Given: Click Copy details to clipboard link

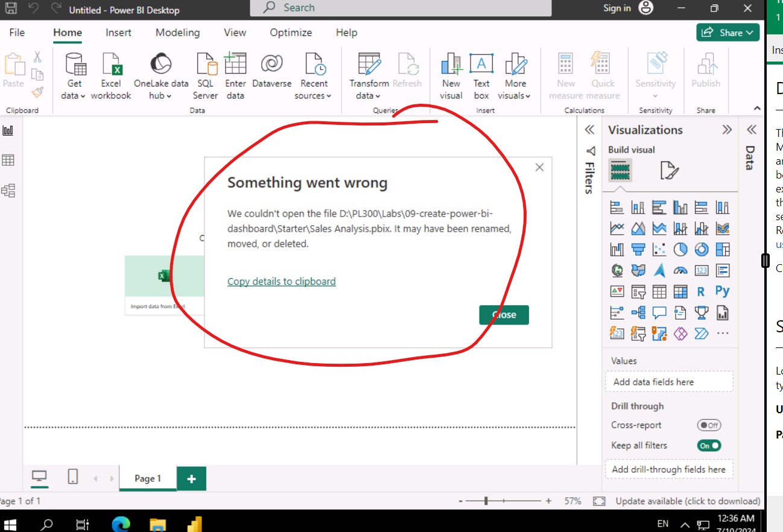Looking at the screenshot, I should pyautogui.click(x=282, y=281).
